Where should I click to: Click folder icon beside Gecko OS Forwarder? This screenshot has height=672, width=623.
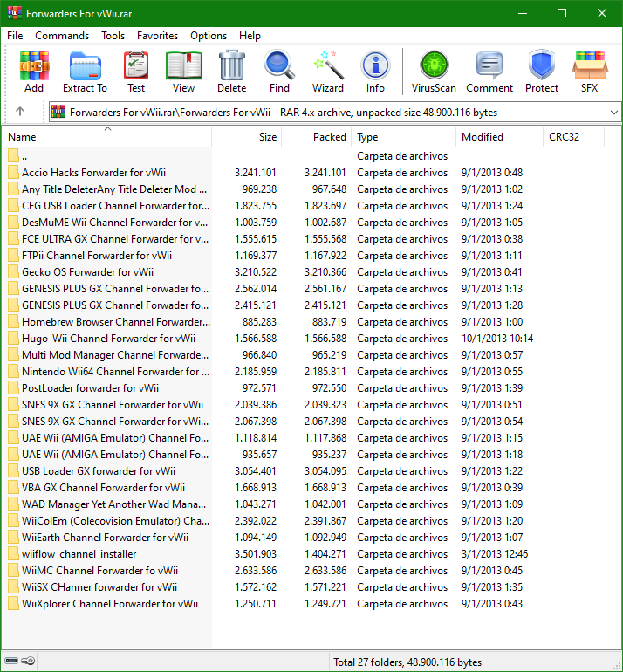(x=13, y=272)
